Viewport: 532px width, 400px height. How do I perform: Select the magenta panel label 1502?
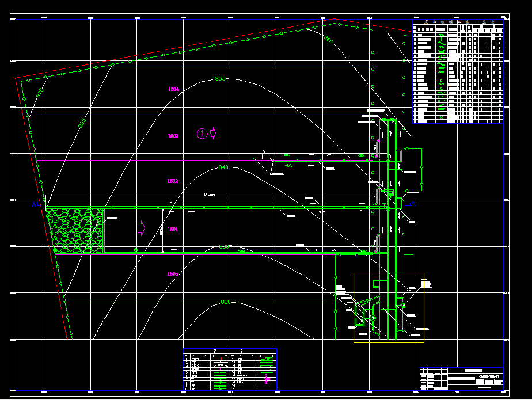pyautogui.click(x=172, y=181)
